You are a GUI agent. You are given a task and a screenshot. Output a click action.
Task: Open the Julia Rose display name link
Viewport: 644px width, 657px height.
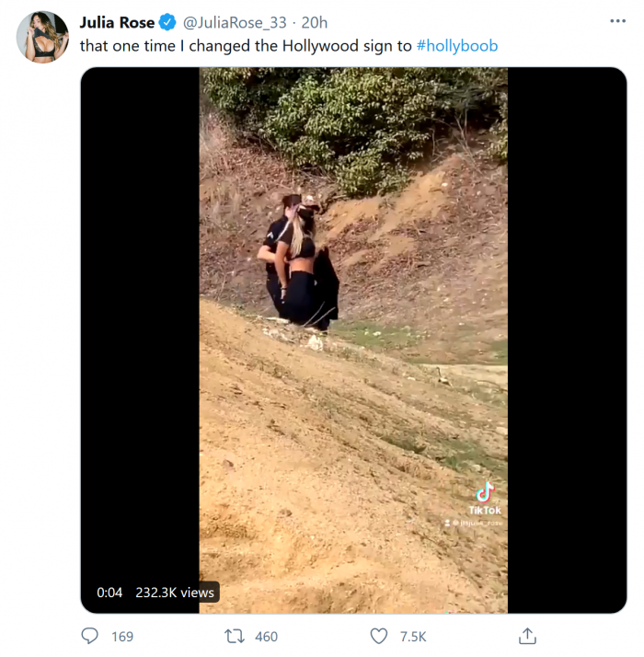tap(117, 22)
